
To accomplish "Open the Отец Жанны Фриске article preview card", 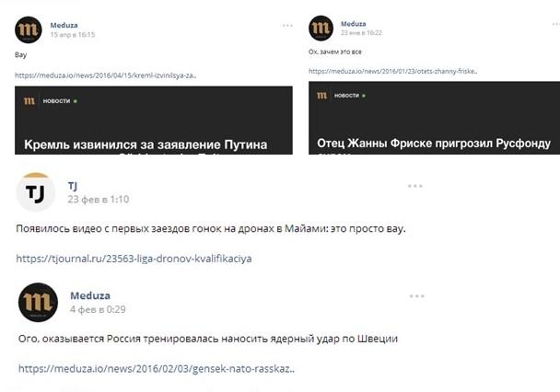I will tap(435, 118).
